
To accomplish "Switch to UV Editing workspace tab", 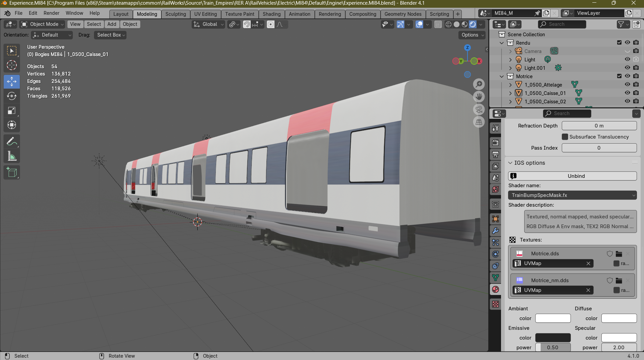I will [x=205, y=14].
